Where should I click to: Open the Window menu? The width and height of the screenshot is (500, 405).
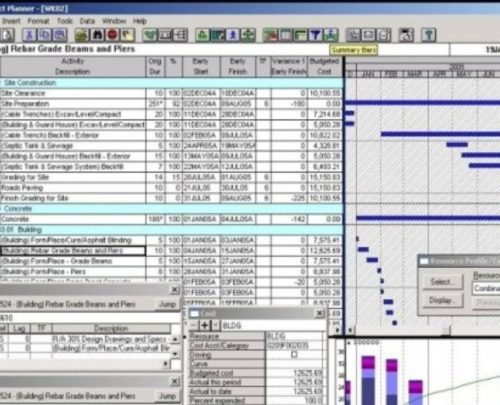[114, 21]
